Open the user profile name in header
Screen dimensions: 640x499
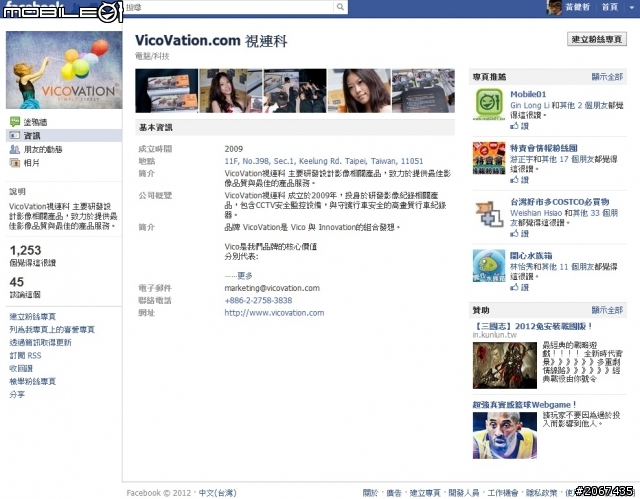578,7
